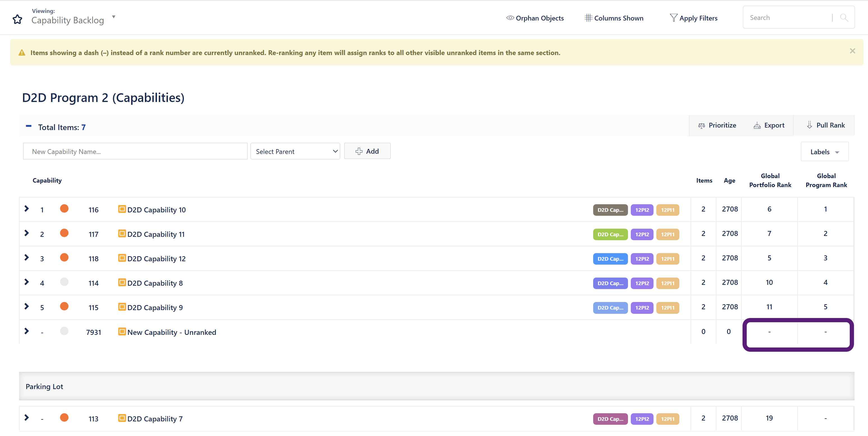Expand the D2D Capability 8 row

click(x=27, y=282)
